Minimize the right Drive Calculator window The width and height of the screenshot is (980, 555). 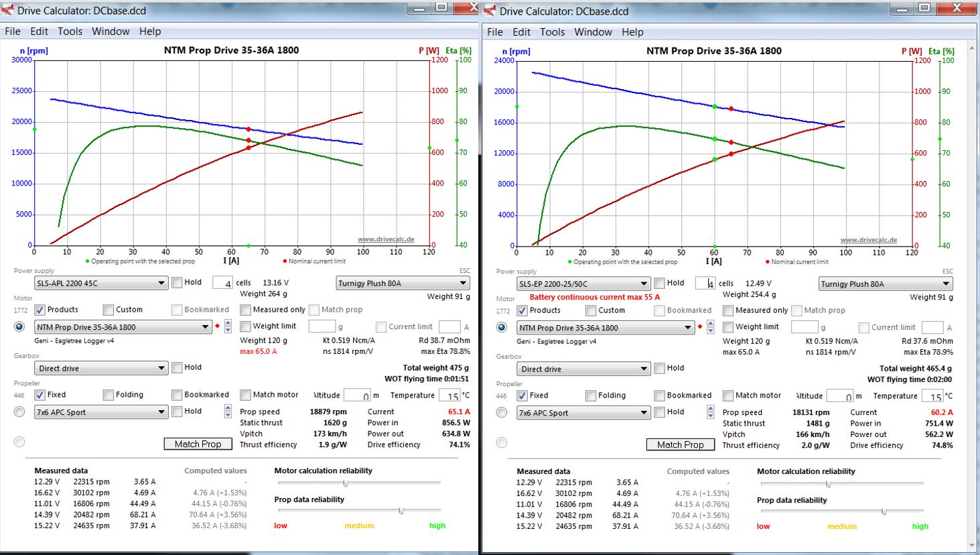tap(902, 9)
